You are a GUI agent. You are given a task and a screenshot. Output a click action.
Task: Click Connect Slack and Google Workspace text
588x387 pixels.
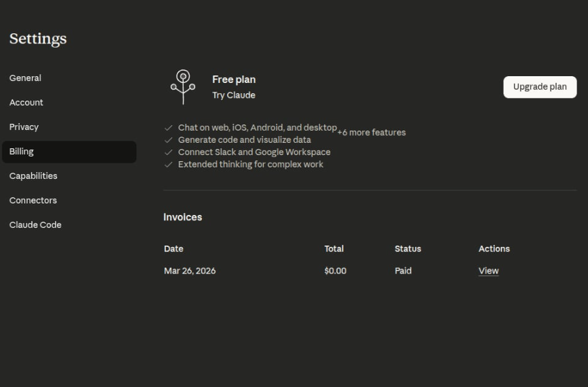[254, 152]
